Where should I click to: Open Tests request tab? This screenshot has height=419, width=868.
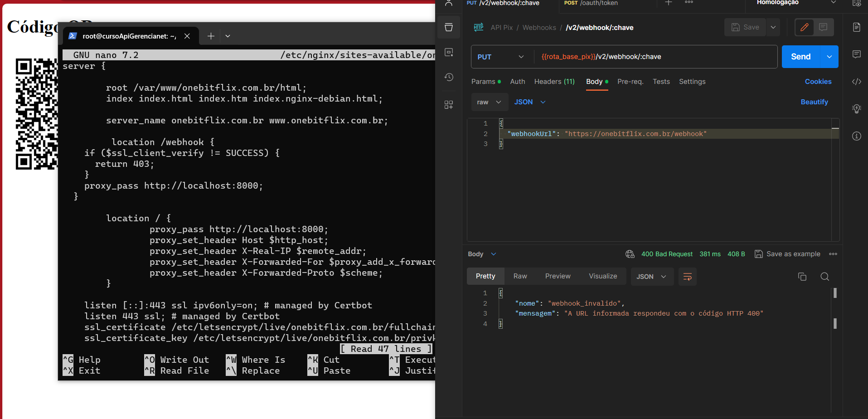pos(661,82)
